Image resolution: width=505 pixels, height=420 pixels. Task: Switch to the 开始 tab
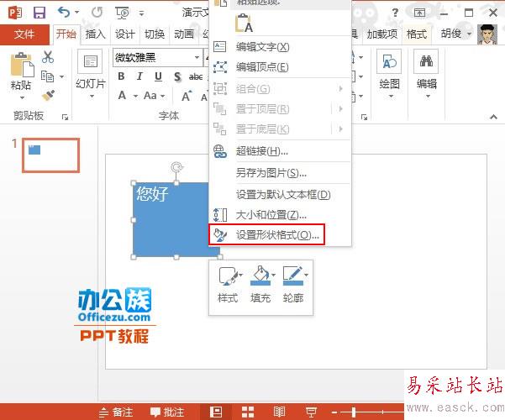point(66,34)
